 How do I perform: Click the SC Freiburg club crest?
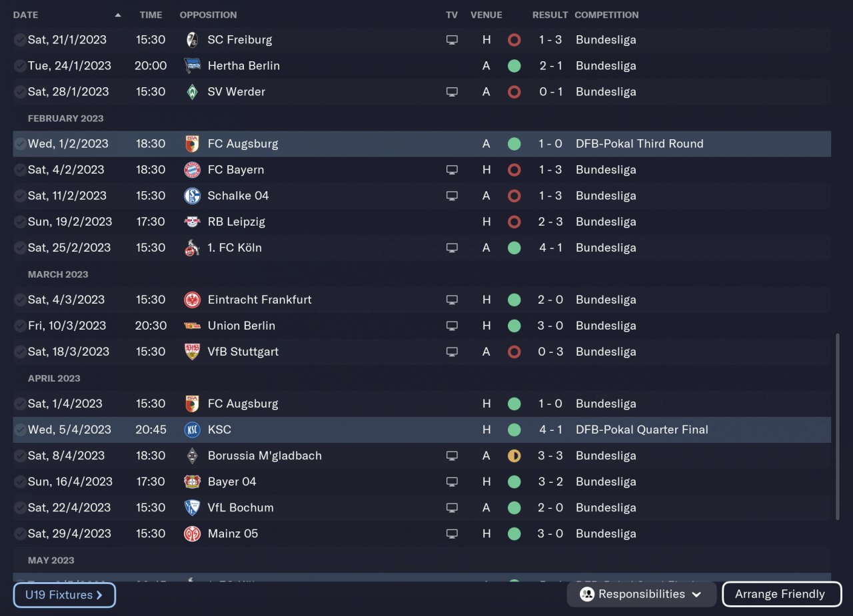(x=192, y=40)
